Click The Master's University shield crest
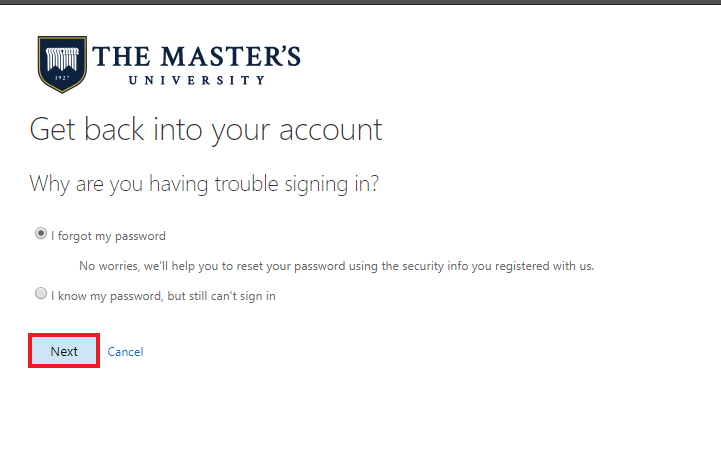This screenshot has width=721, height=456. point(62,64)
